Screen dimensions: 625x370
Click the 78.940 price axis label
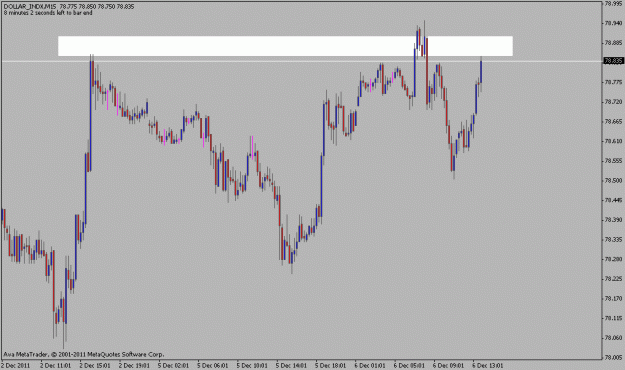point(613,23)
